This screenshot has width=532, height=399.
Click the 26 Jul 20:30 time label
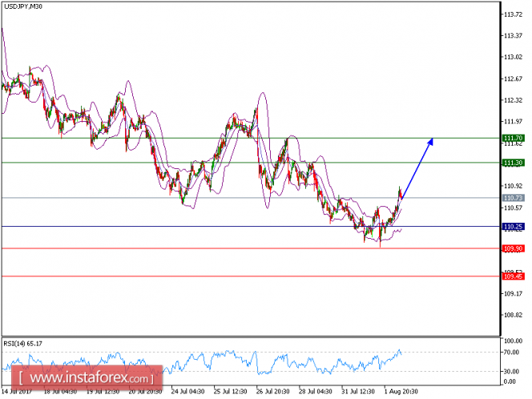(273, 392)
